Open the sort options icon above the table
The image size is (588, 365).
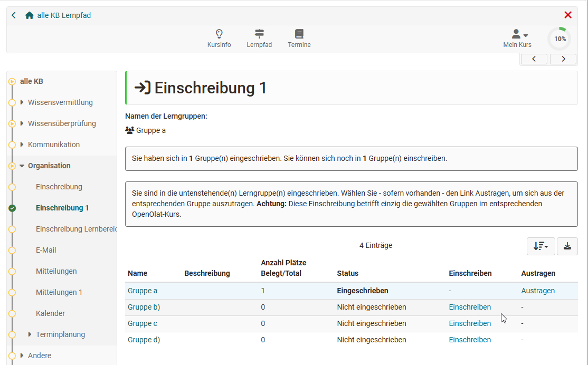(540, 246)
